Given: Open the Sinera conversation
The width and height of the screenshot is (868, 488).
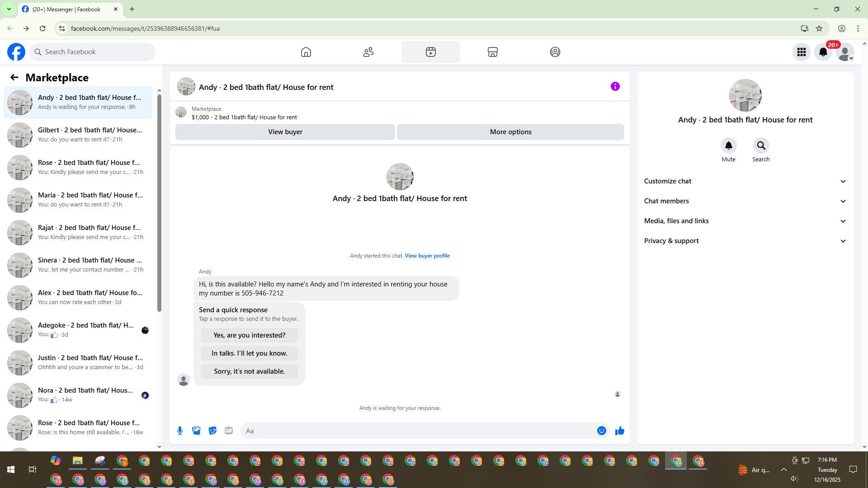Looking at the screenshot, I should 78,265.
